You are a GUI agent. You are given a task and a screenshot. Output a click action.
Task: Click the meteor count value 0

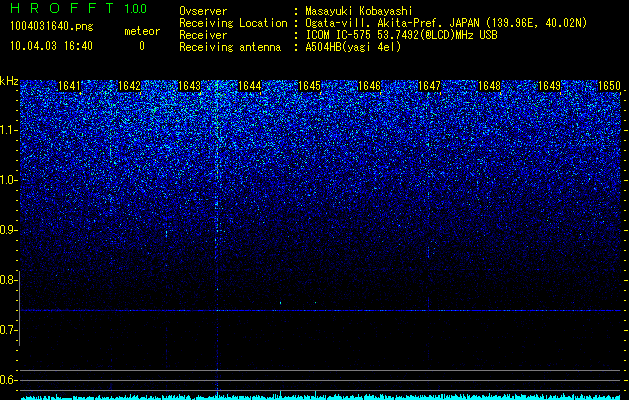click(142, 46)
